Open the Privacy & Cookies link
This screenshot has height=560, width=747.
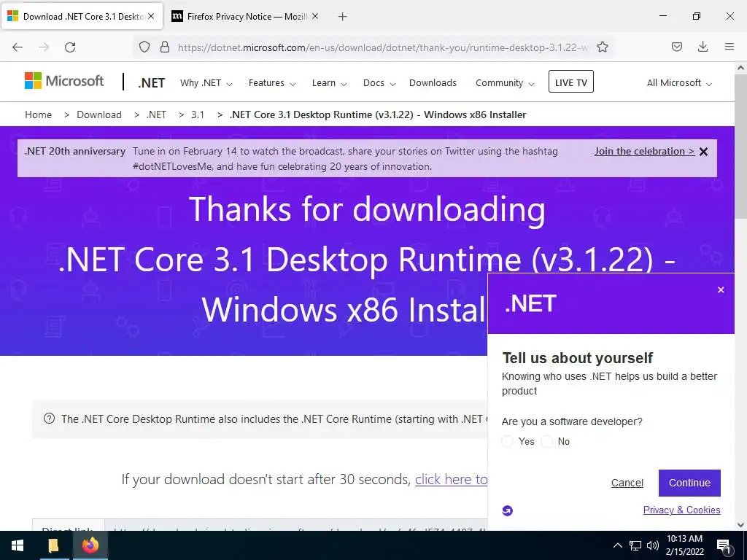682,510
